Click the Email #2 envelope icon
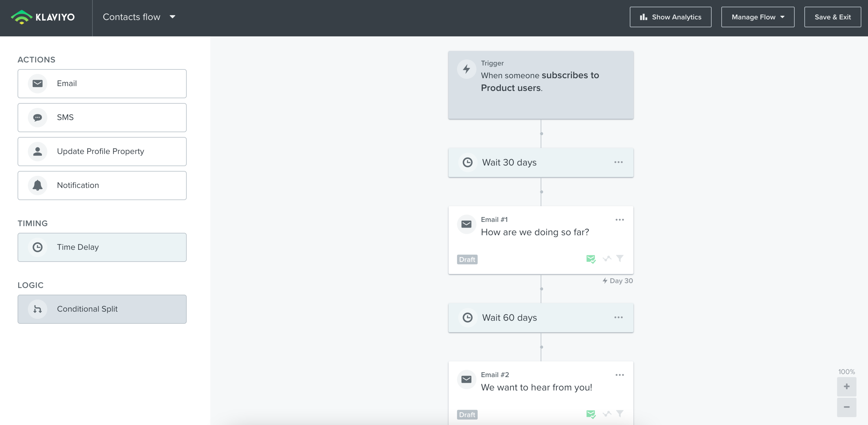 click(x=466, y=380)
